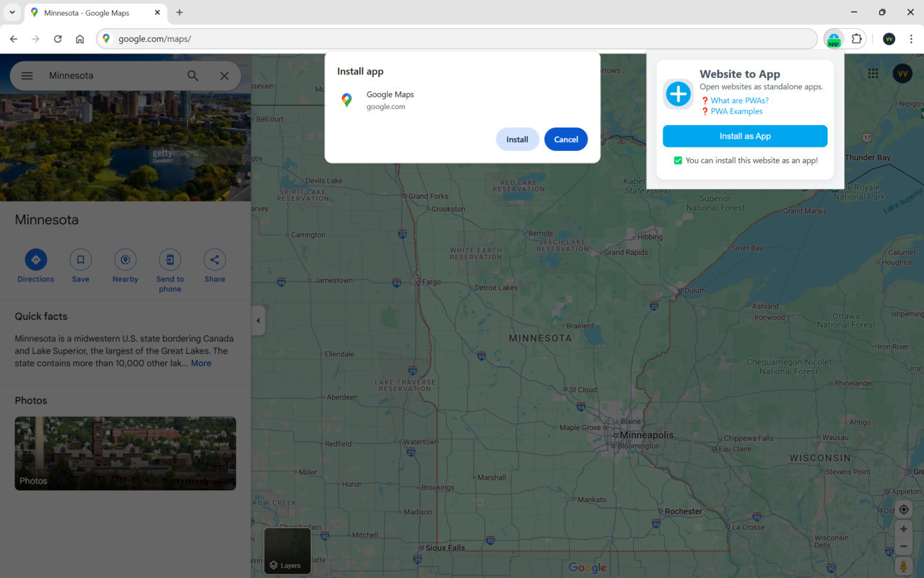The width and height of the screenshot is (924, 578).
Task: Click the Bemidji label on the map
Action: coord(540,233)
